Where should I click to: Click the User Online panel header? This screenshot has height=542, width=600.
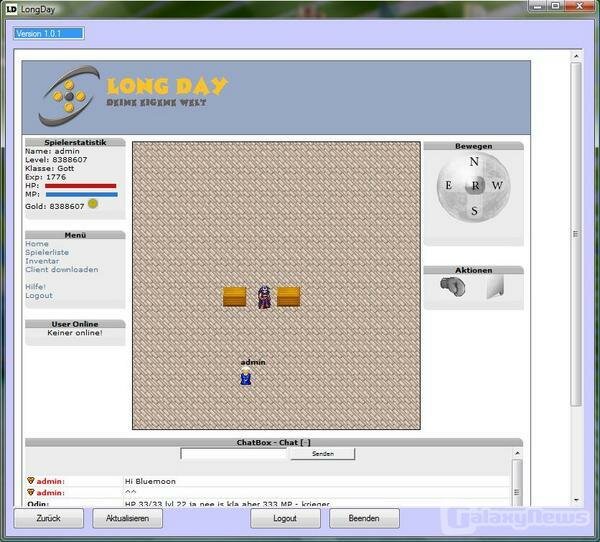pos(75,324)
